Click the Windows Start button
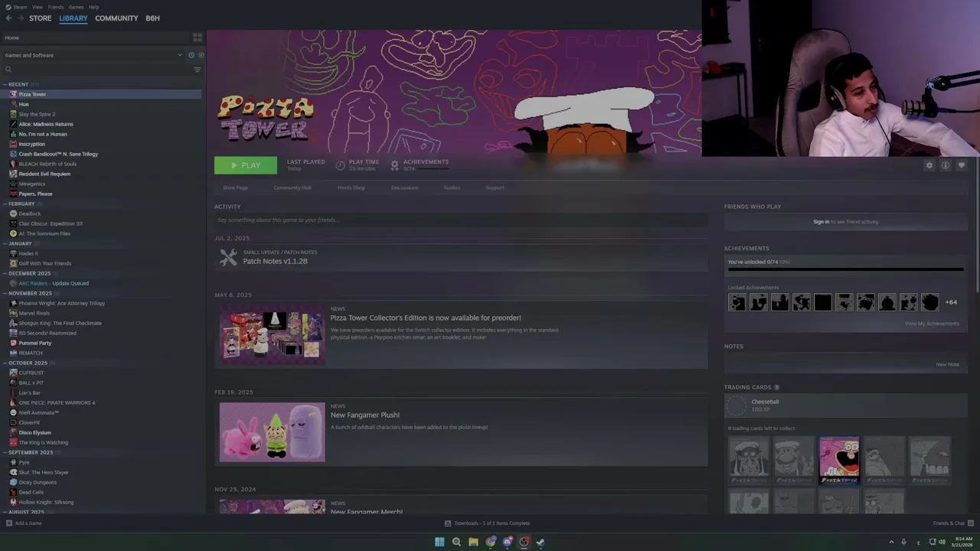The height and width of the screenshot is (551, 980). tap(439, 542)
